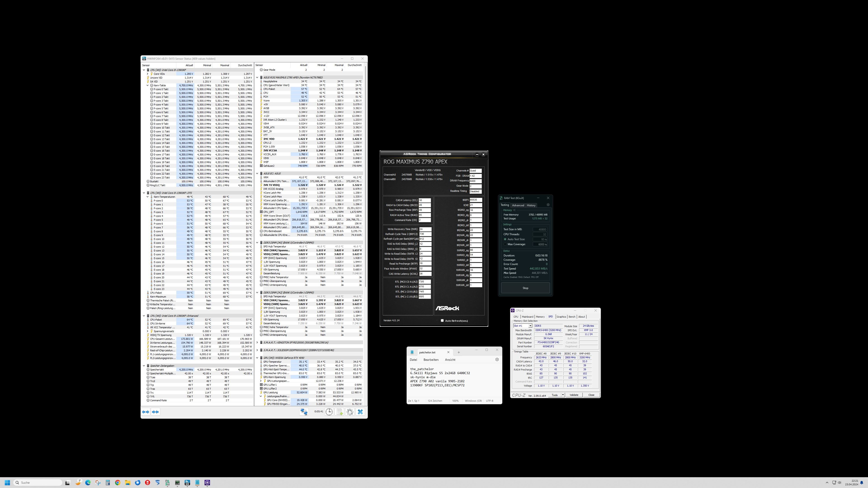Click Windows taskbar Suche search box
This screenshot has height=488, width=868.
tap(38, 483)
